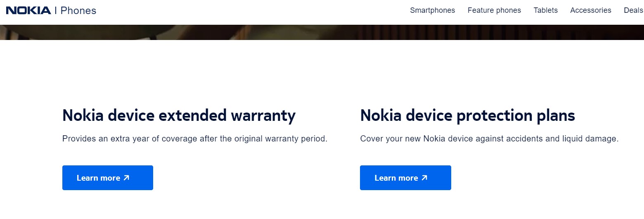Open the Deals navigation item
Viewport: 644px width, 219px height.
coord(634,10)
